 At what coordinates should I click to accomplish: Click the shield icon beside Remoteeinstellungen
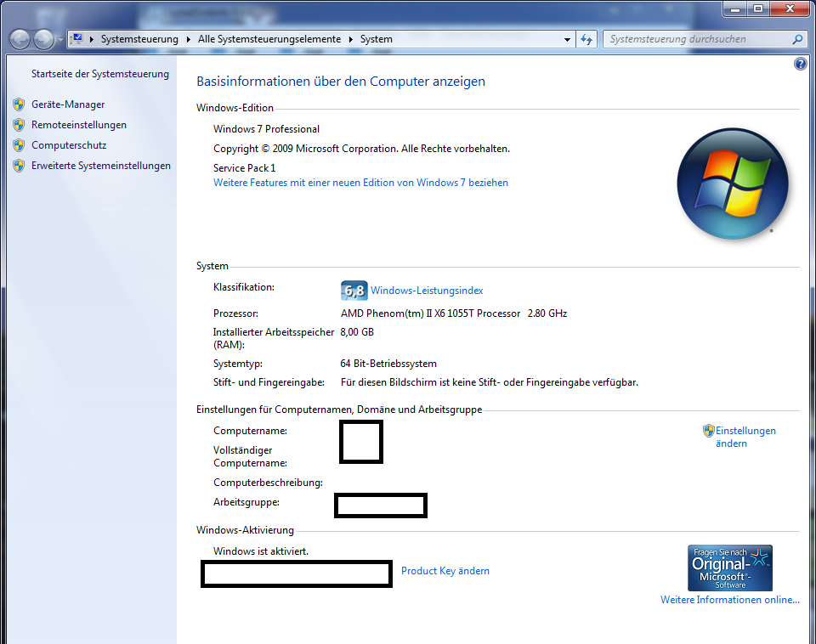[x=19, y=125]
